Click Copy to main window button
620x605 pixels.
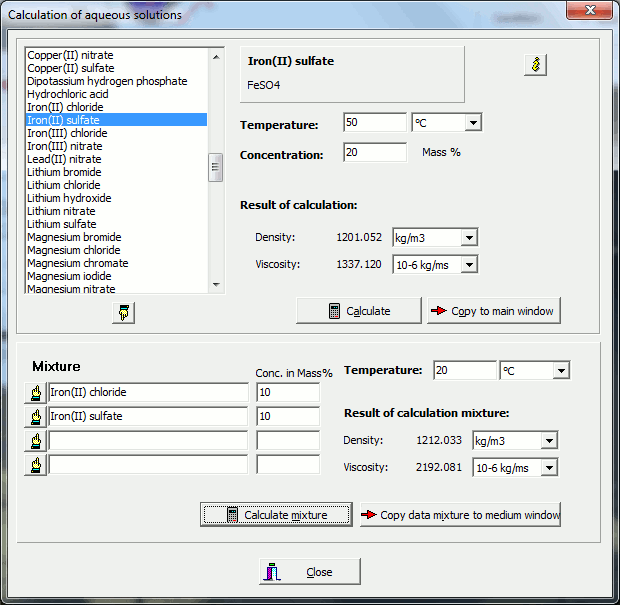(493, 311)
